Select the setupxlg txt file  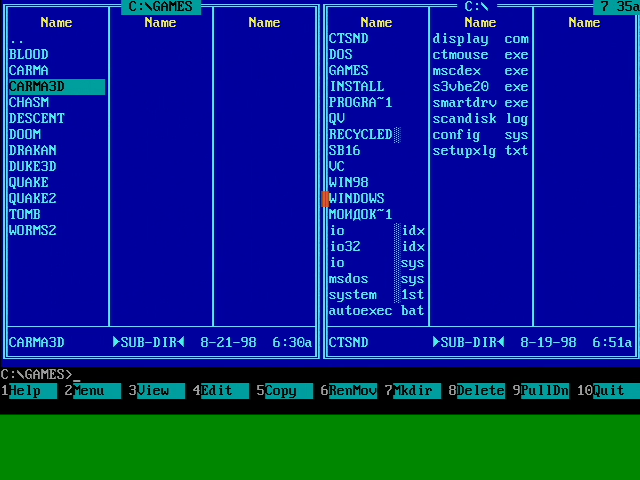pyautogui.click(x=480, y=150)
